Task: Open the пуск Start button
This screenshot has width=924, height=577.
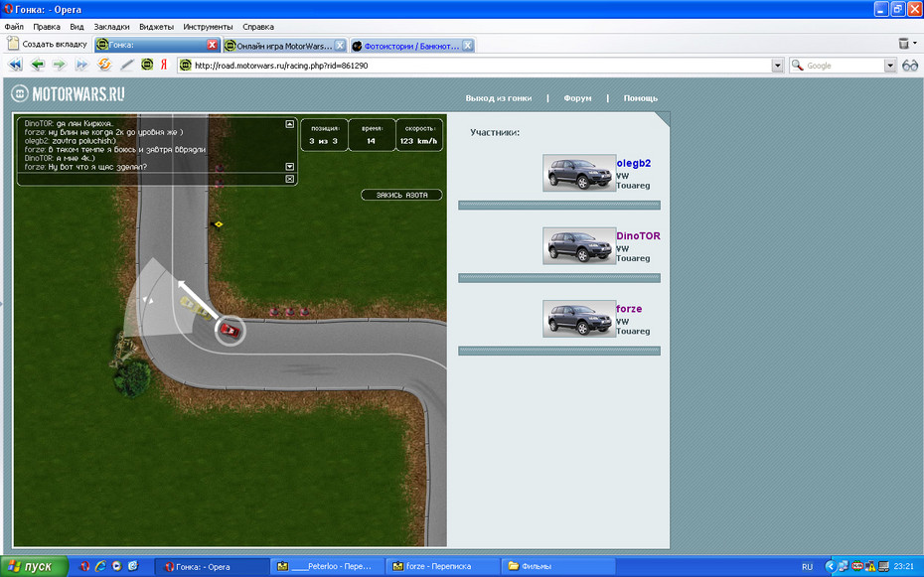Action: 34,566
